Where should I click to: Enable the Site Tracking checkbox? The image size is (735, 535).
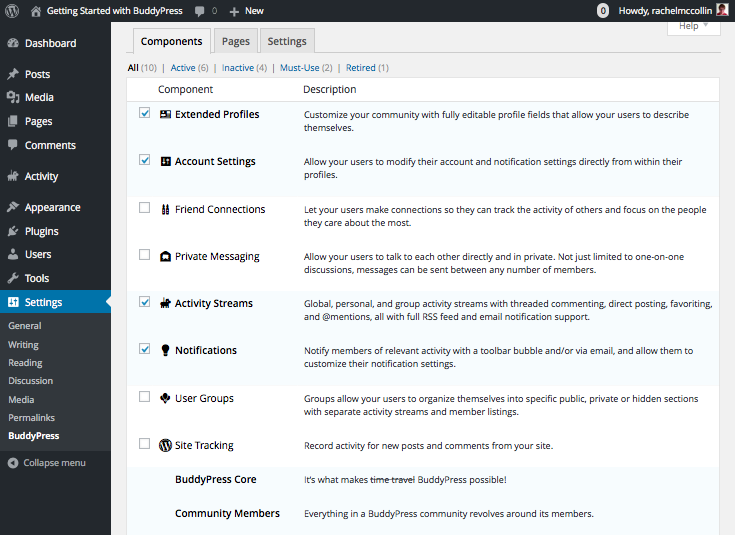pos(144,444)
